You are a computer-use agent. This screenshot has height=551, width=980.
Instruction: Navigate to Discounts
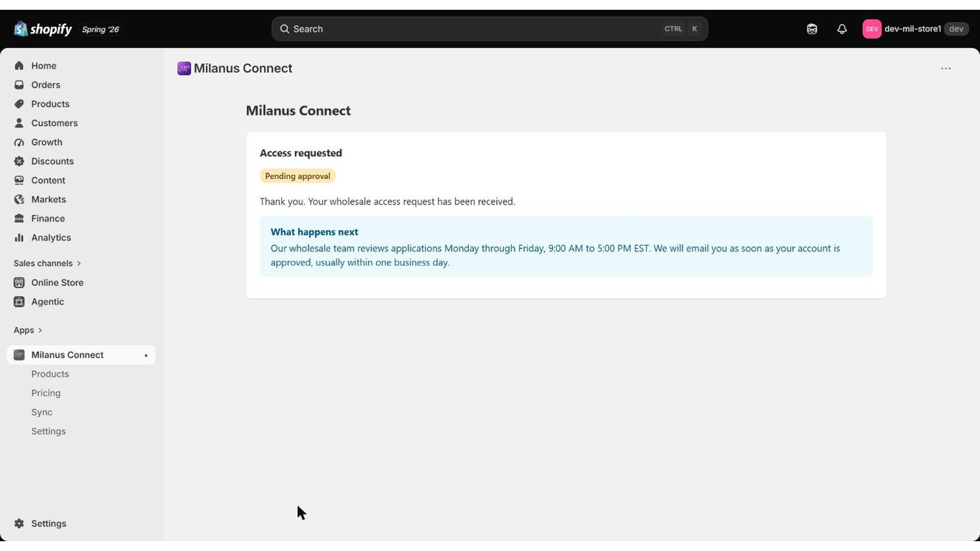[x=81, y=161]
